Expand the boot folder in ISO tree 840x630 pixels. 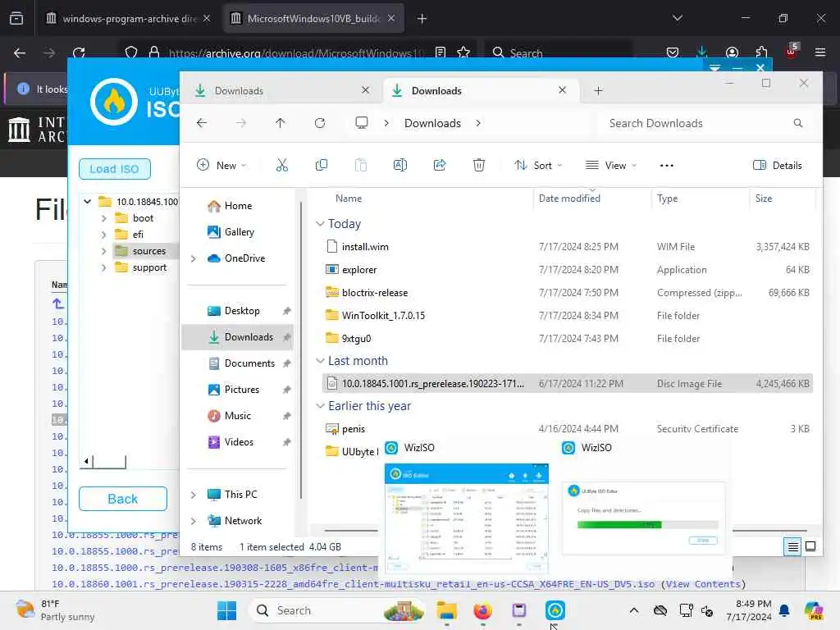click(104, 218)
